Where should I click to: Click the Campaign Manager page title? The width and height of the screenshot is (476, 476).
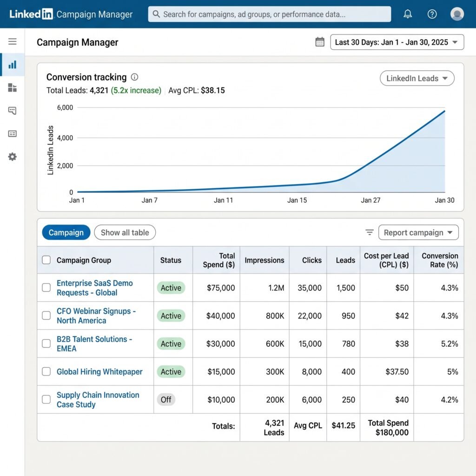click(x=78, y=42)
